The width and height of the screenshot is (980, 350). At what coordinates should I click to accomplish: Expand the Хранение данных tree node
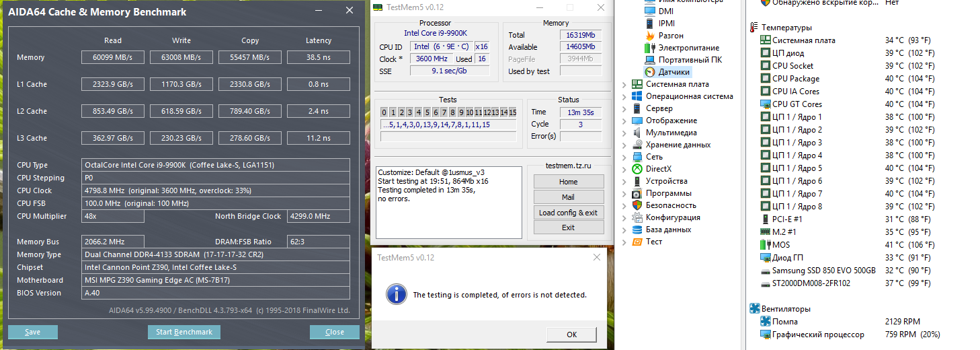pyautogui.click(x=625, y=145)
